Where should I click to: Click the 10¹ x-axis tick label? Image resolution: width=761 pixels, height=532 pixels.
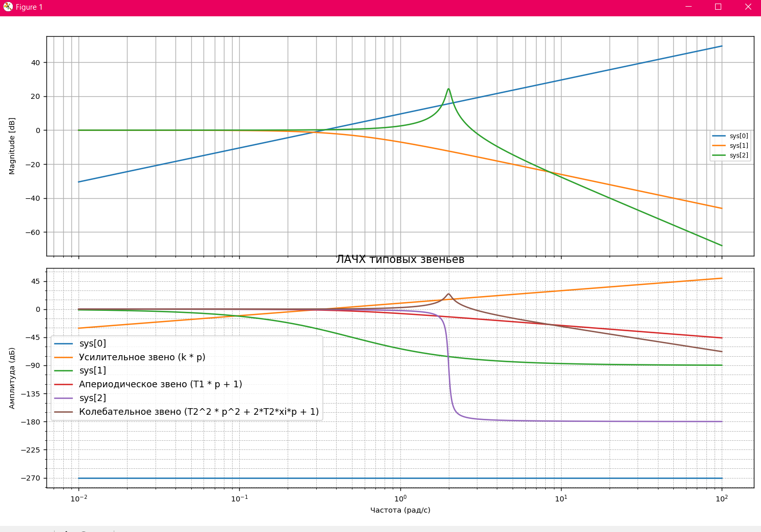tap(561, 498)
